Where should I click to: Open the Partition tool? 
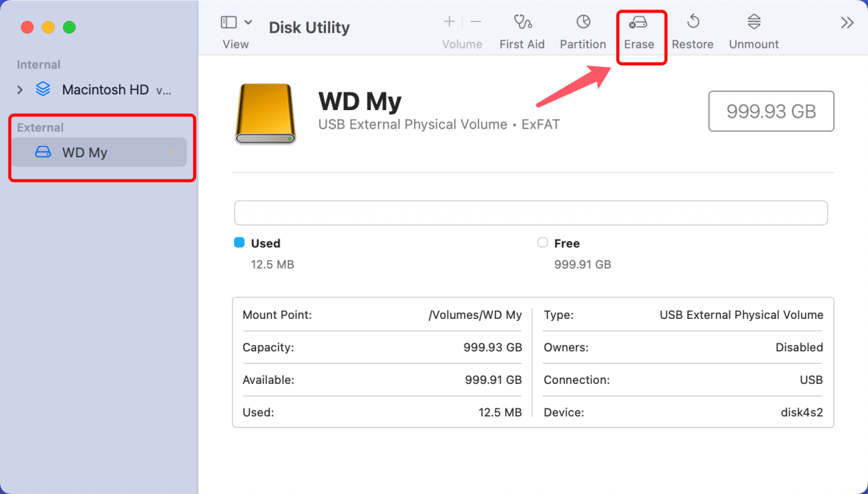click(x=583, y=29)
